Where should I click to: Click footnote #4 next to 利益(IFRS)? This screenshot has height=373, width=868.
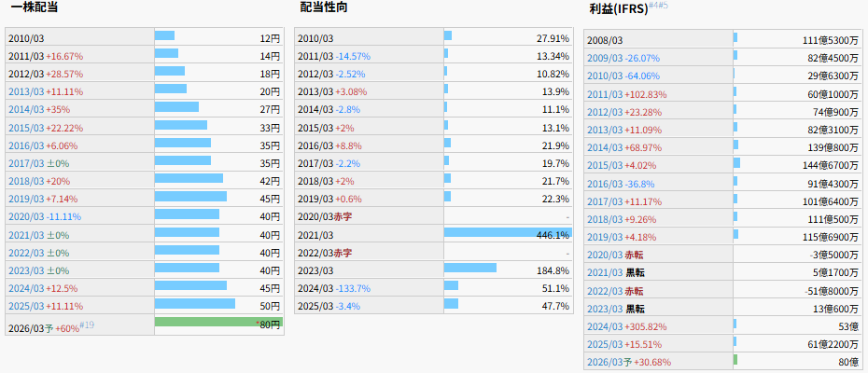(653, 5)
